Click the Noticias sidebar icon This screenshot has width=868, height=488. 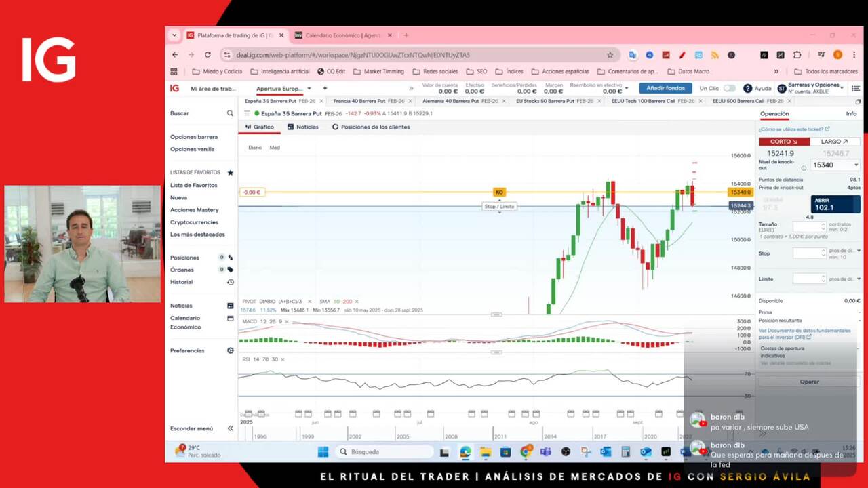click(x=231, y=306)
